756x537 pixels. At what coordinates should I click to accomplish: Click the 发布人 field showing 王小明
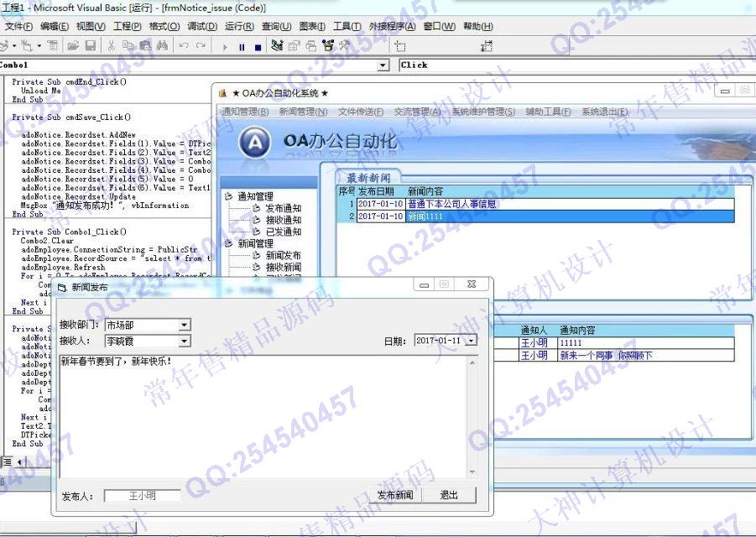click(x=143, y=496)
